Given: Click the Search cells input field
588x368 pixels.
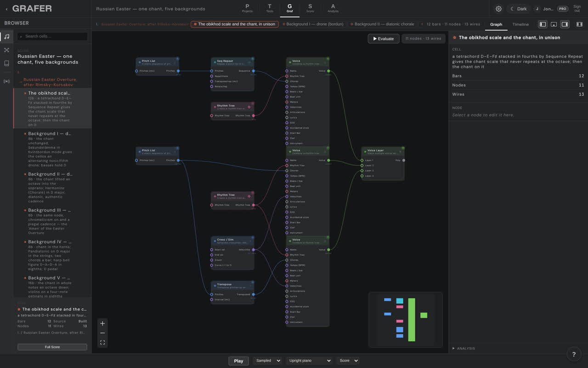Looking at the screenshot, I should (52, 36).
